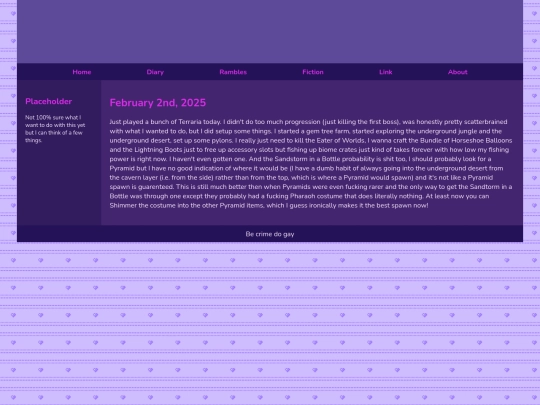Click the 'Be crime do gay' footer text
The height and width of the screenshot is (405, 540).
point(270,234)
